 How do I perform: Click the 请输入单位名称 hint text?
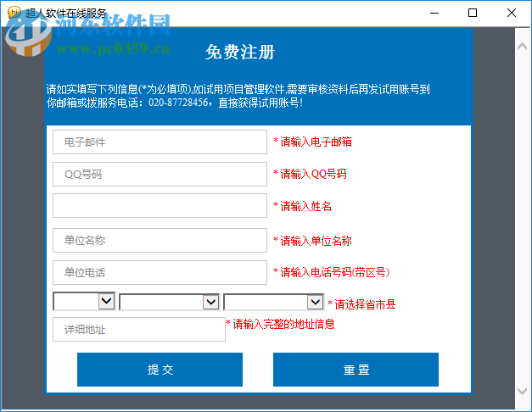(312, 241)
